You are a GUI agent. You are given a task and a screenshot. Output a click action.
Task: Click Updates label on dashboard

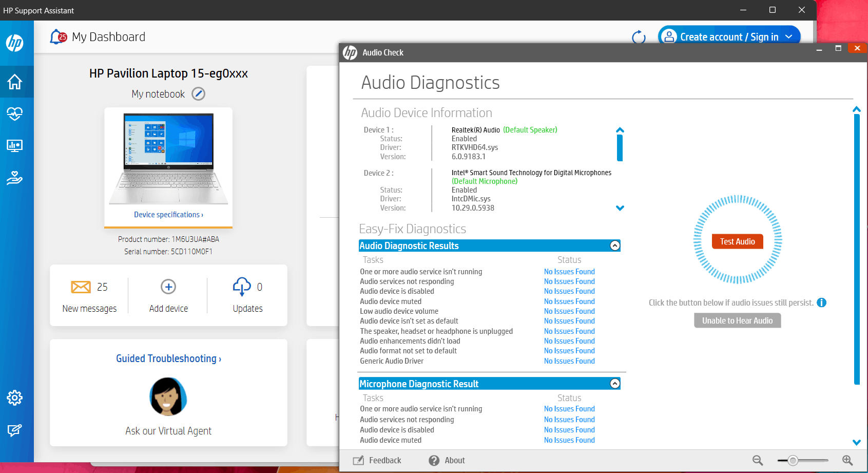tap(247, 309)
